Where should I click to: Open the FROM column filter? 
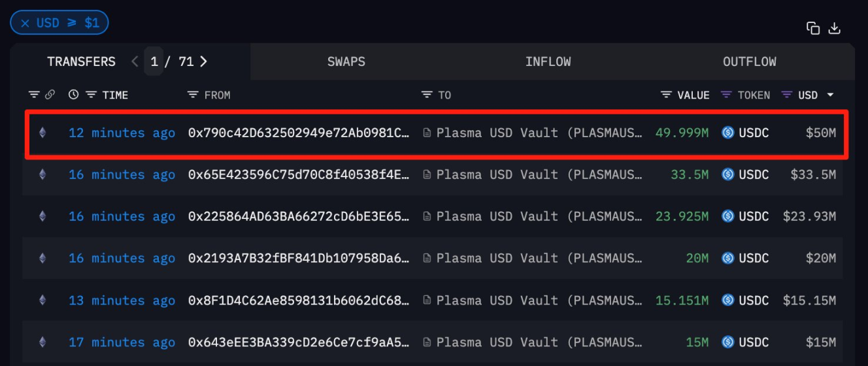pyautogui.click(x=193, y=95)
